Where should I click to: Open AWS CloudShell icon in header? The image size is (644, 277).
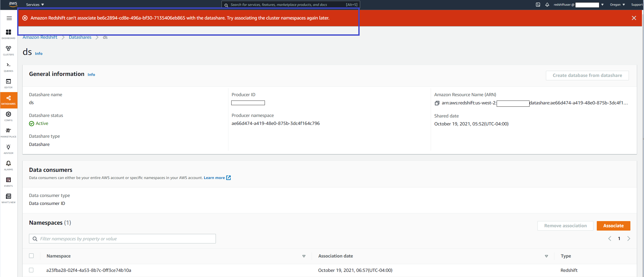pos(538,5)
